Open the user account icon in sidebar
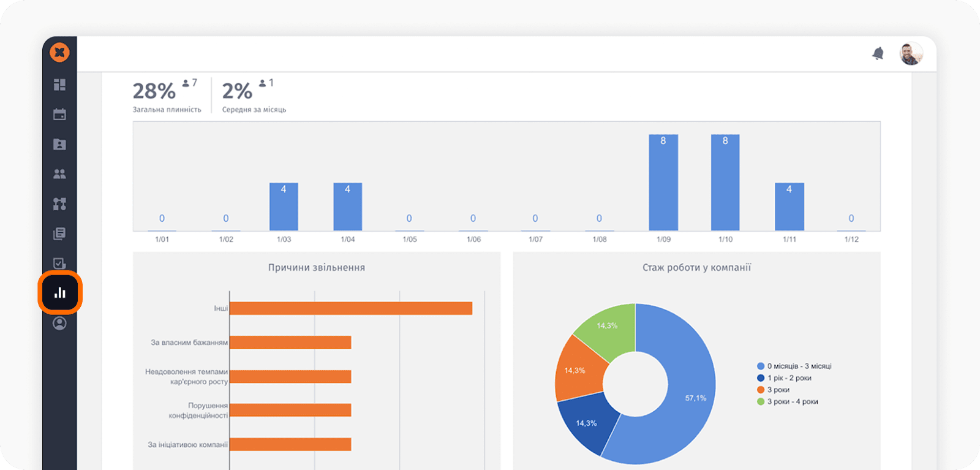 [59, 323]
